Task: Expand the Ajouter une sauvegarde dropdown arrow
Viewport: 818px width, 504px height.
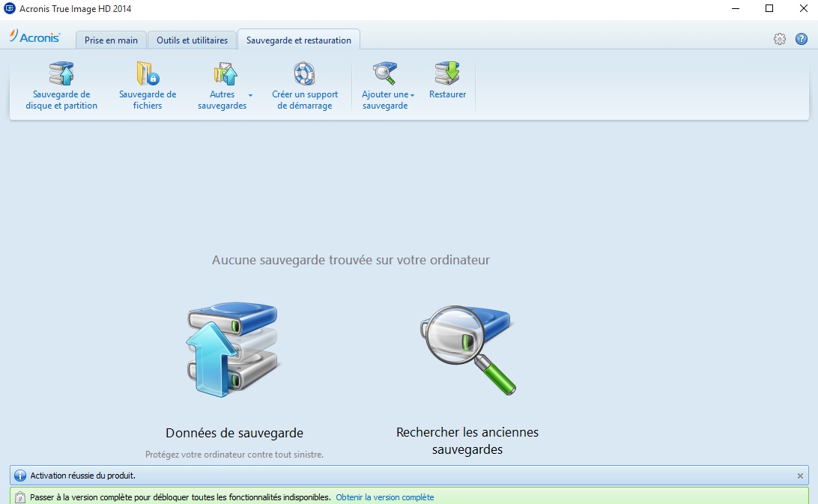Action: point(412,95)
